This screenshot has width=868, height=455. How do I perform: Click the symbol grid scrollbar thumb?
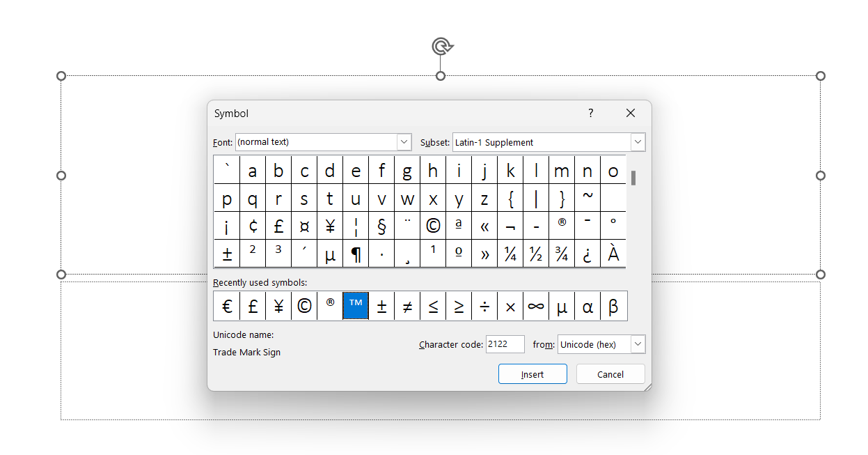click(x=633, y=178)
